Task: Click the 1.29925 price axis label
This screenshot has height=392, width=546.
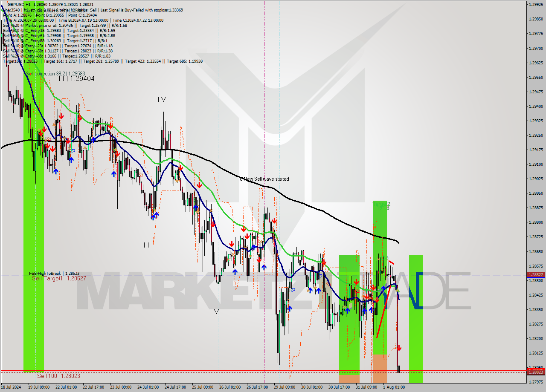Action: tap(535, 4)
